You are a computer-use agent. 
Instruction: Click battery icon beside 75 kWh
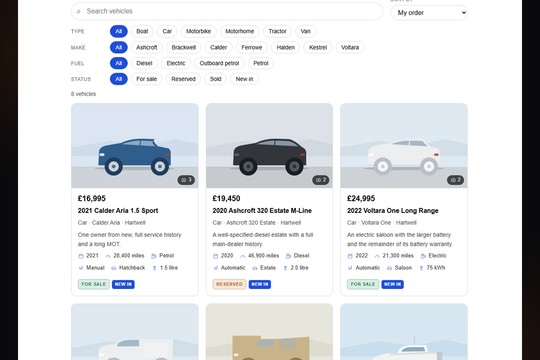pyautogui.click(x=421, y=268)
